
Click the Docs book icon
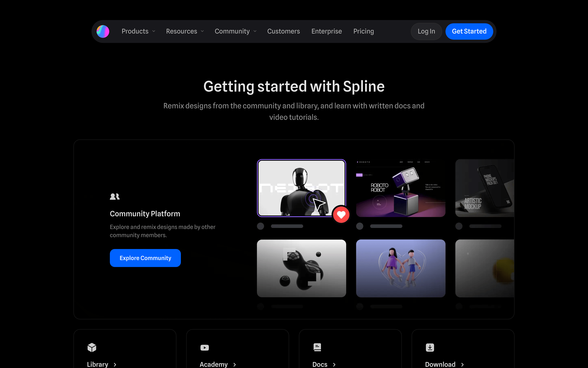[x=317, y=347]
